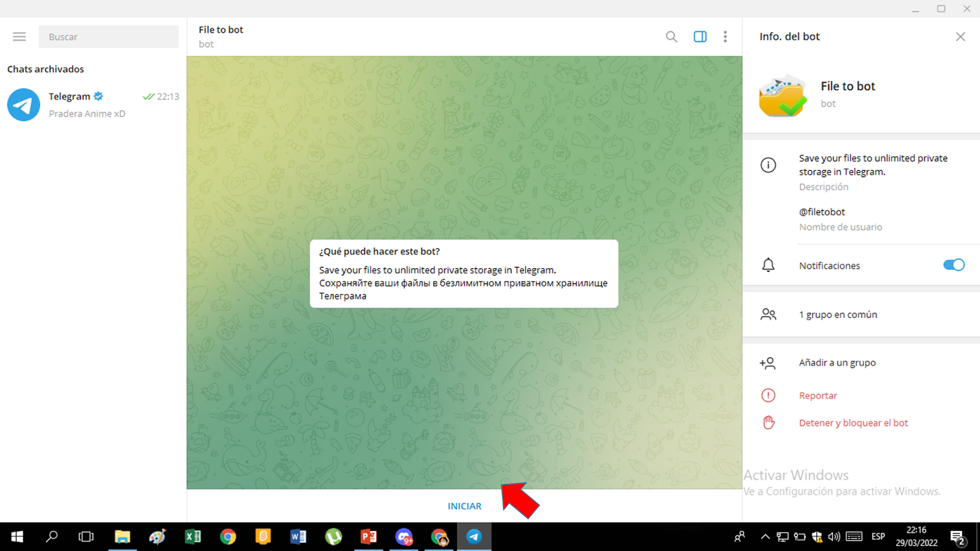Click the Telegram chat avatar

click(x=23, y=105)
